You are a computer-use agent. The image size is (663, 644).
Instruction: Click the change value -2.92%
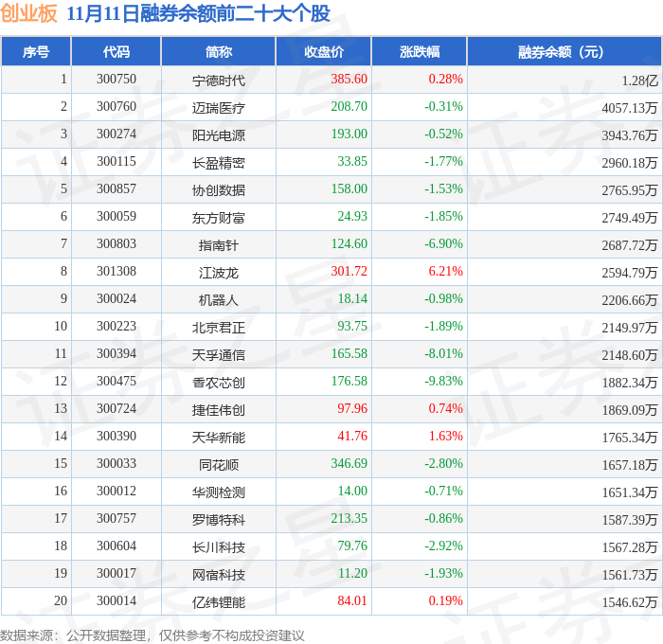tap(443, 546)
